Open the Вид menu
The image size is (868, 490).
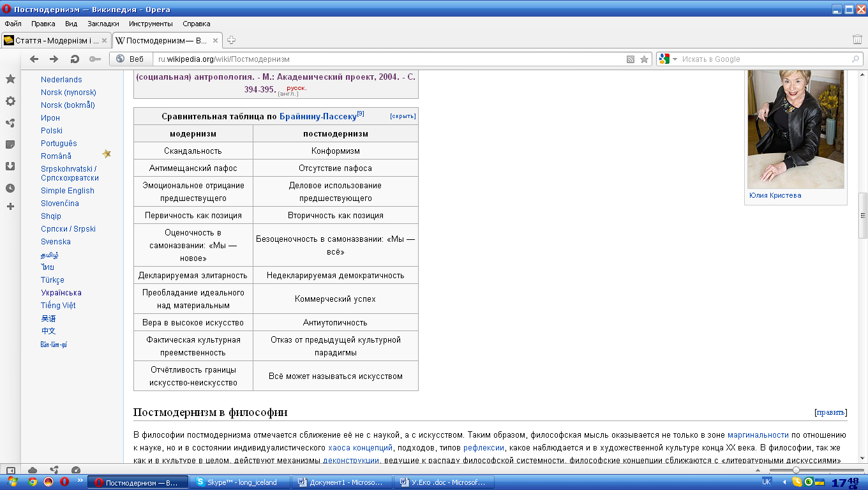[71, 24]
